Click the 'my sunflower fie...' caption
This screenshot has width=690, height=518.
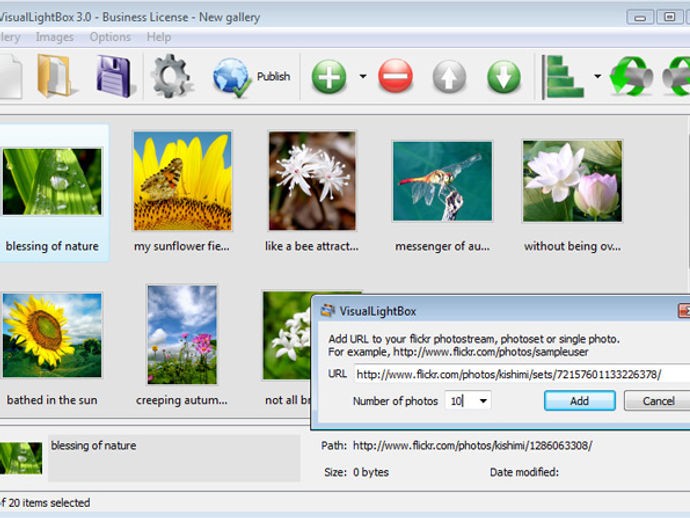[x=182, y=246]
